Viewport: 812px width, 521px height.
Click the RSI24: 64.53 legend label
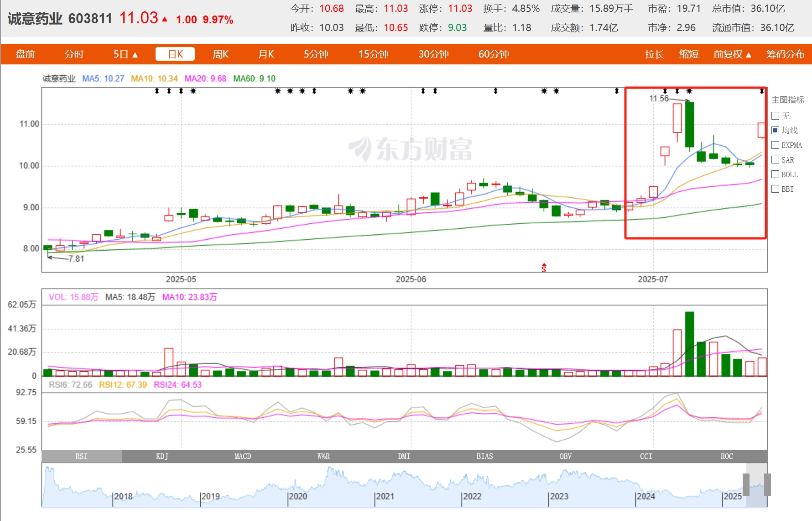point(178,385)
